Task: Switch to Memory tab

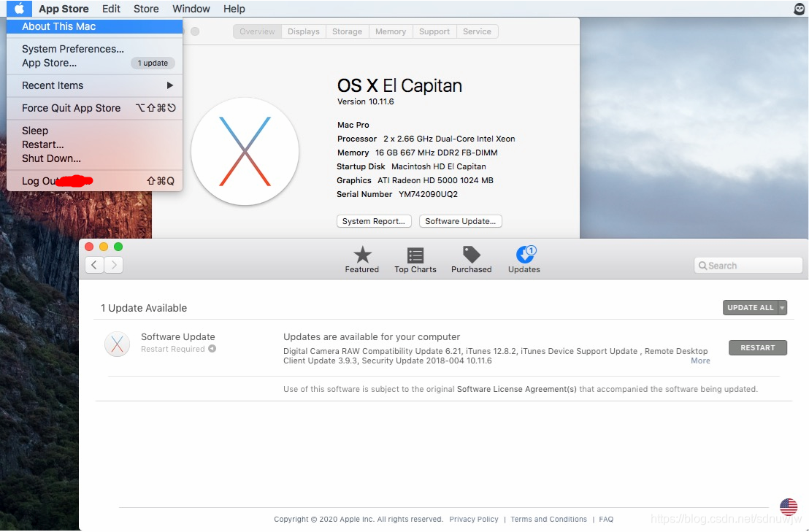Action: [391, 31]
